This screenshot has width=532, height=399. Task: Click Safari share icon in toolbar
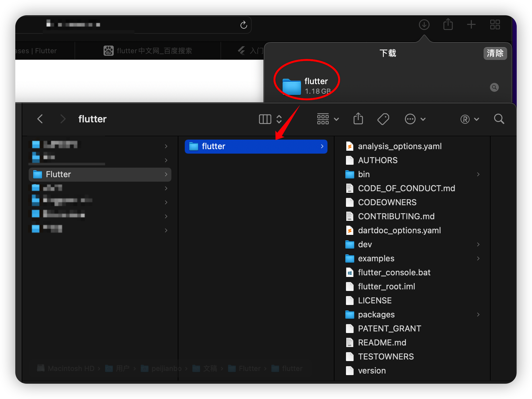click(x=448, y=24)
